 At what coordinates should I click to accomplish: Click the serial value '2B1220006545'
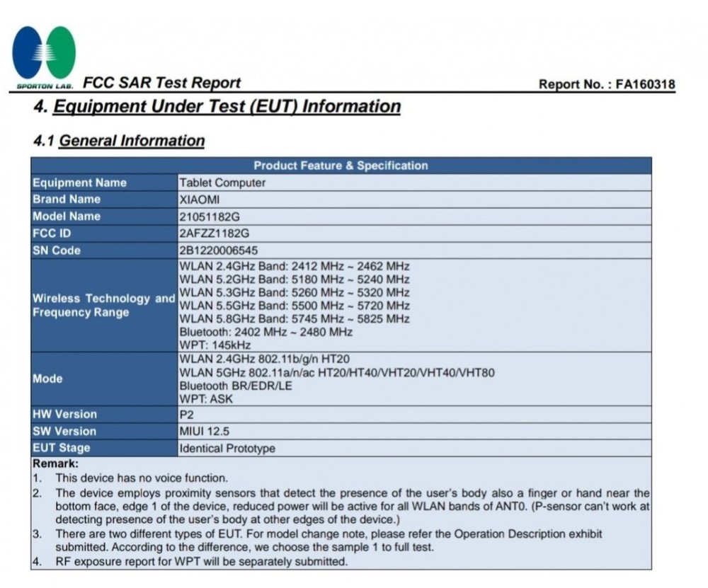tap(219, 251)
